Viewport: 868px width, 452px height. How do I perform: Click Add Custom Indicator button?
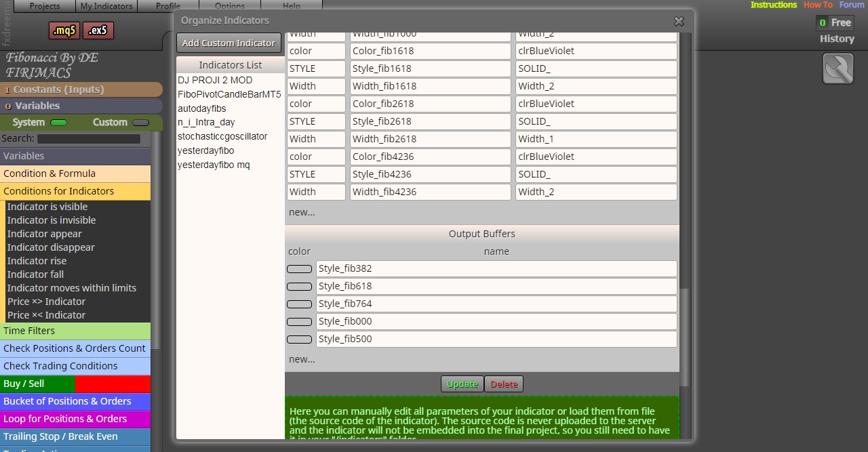point(229,43)
